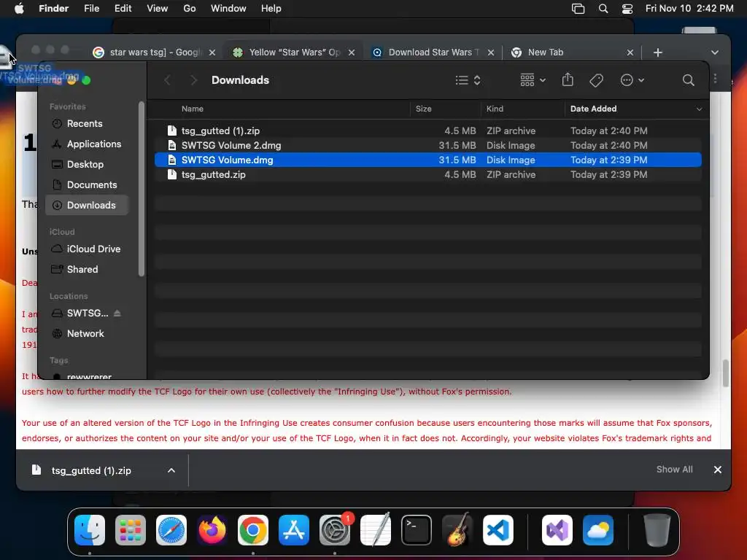Open GarageBand in the Dock
The width and height of the screenshot is (747, 560).
pyautogui.click(x=457, y=530)
